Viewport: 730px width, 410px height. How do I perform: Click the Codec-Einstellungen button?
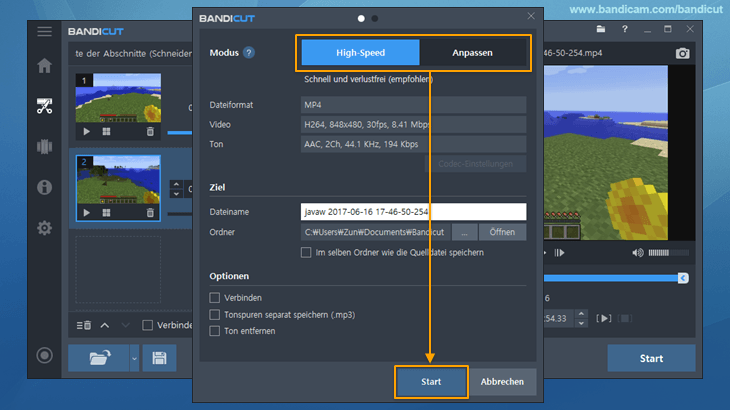click(x=475, y=164)
